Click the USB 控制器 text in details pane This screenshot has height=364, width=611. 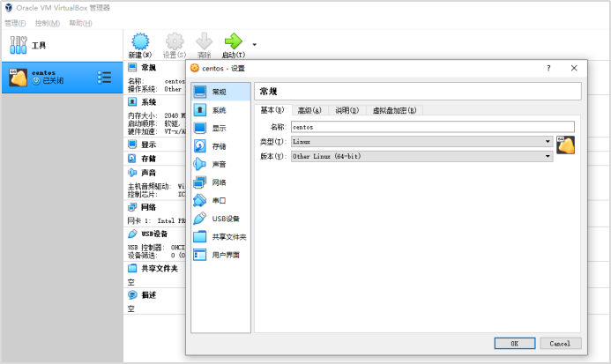(x=145, y=248)
